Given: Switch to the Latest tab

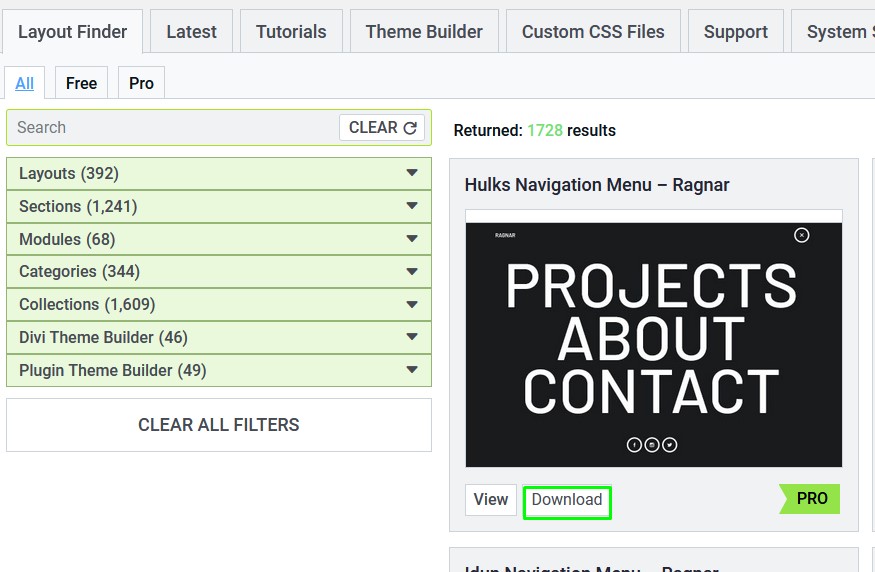Looking at the screenshot, I should 191,32.
